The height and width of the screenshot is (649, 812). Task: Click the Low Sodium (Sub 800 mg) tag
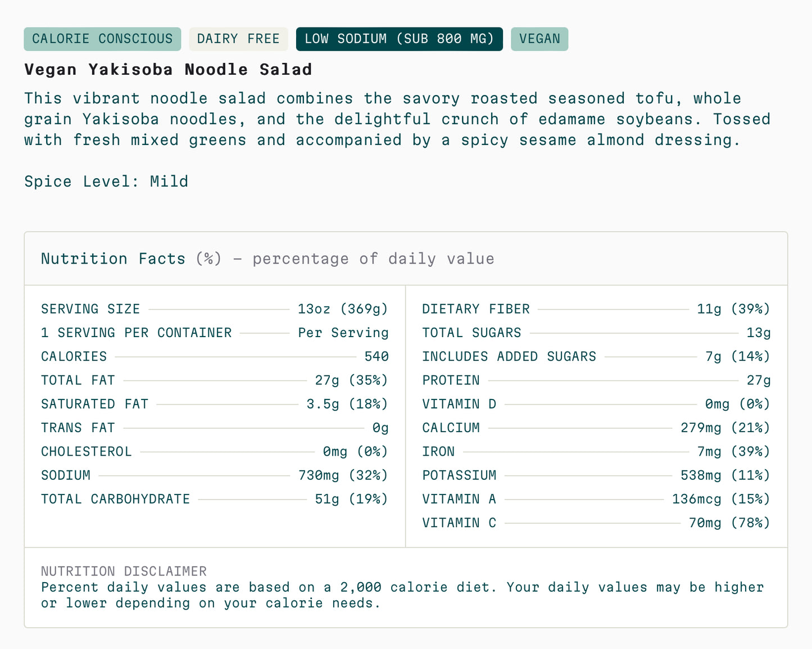tap(400, 39)
